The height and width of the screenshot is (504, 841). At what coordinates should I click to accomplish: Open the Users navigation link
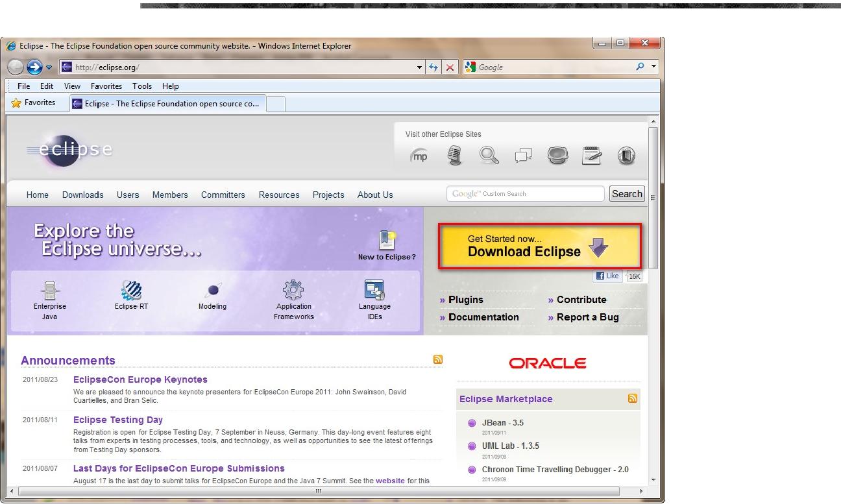click(128, 195)
